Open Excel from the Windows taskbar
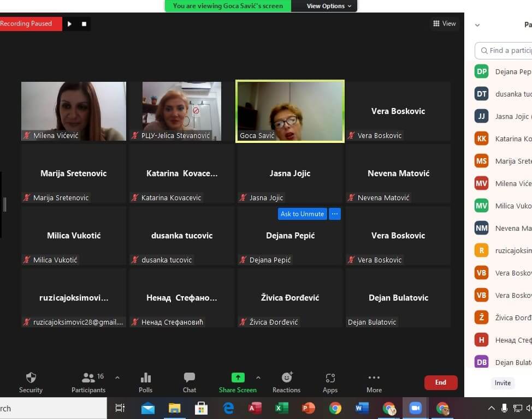 (282, 408)
